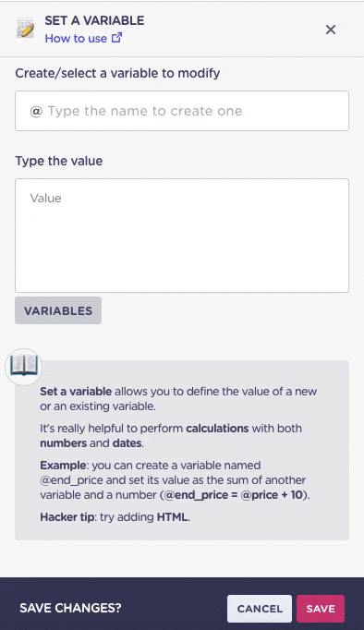This screenshot has width=364, height=630.
Task: Click the @end_price = @price + 10 example
Action: 234,494
